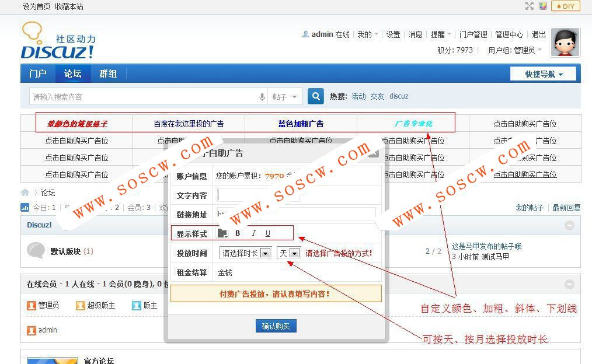
Task: Open 我的帖子
Action: click(x=530, y=208)
